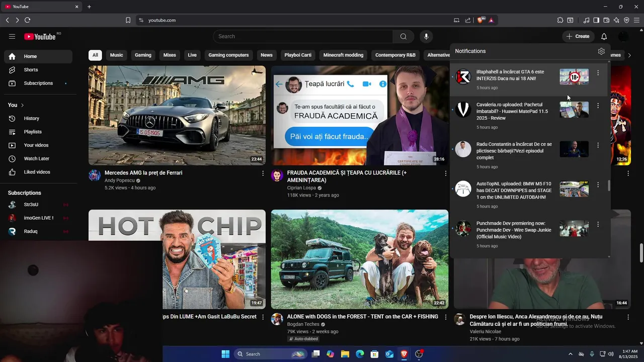Go to Home in the sidebar
644x362 pixels.
click(38, 56)
